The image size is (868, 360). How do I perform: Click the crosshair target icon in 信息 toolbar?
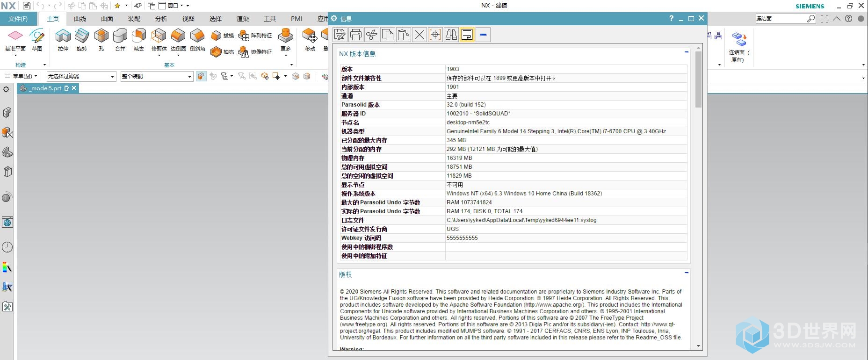tap(435, 35)
